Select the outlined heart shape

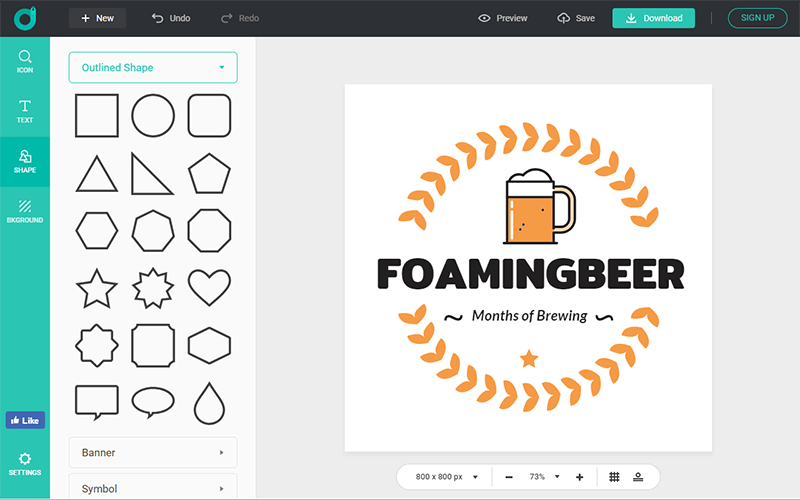click(209, 288)
